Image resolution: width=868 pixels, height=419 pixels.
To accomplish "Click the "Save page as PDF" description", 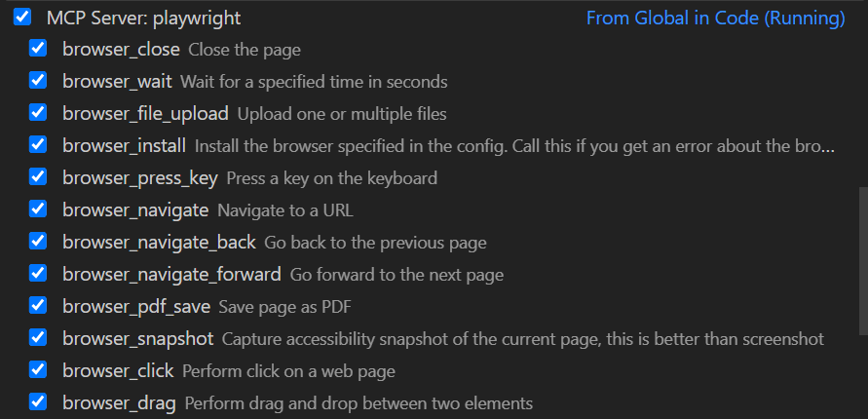I will click(284, 307).
